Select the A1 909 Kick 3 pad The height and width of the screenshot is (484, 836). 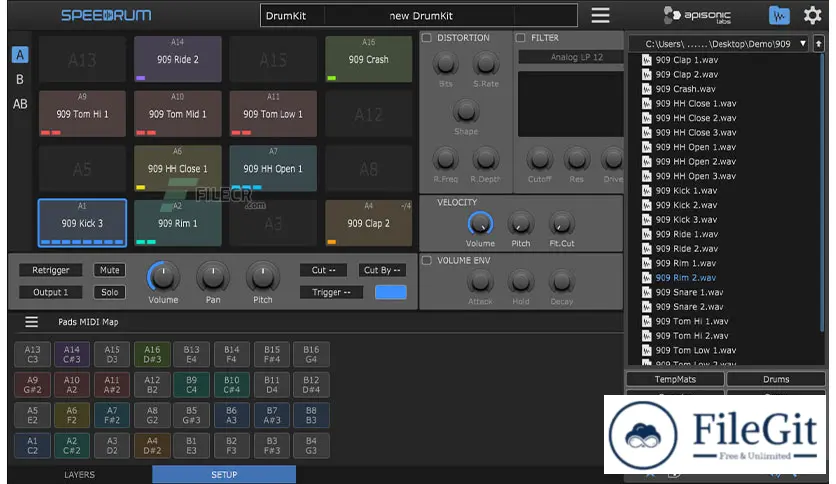82,223
